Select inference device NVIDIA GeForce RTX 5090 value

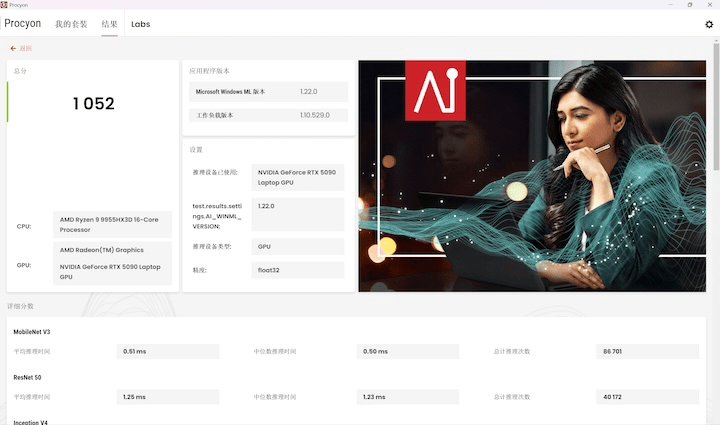297,177
